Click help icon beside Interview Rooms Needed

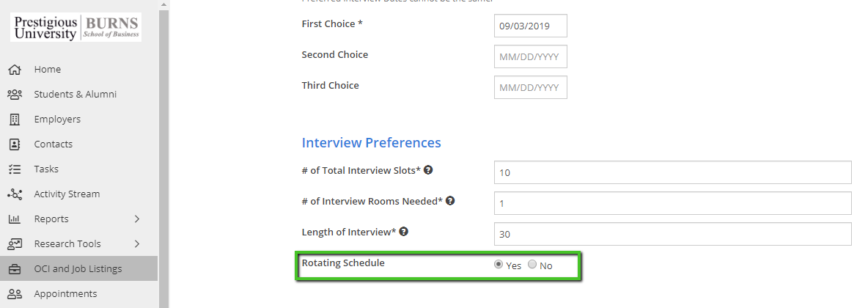450,200
